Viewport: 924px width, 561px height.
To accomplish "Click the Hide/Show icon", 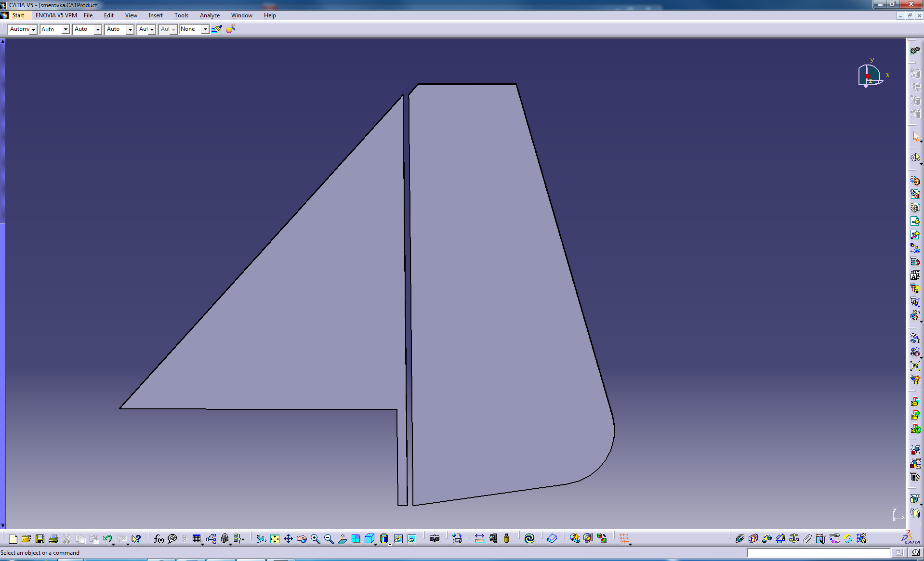I will [x=398, y=539].
